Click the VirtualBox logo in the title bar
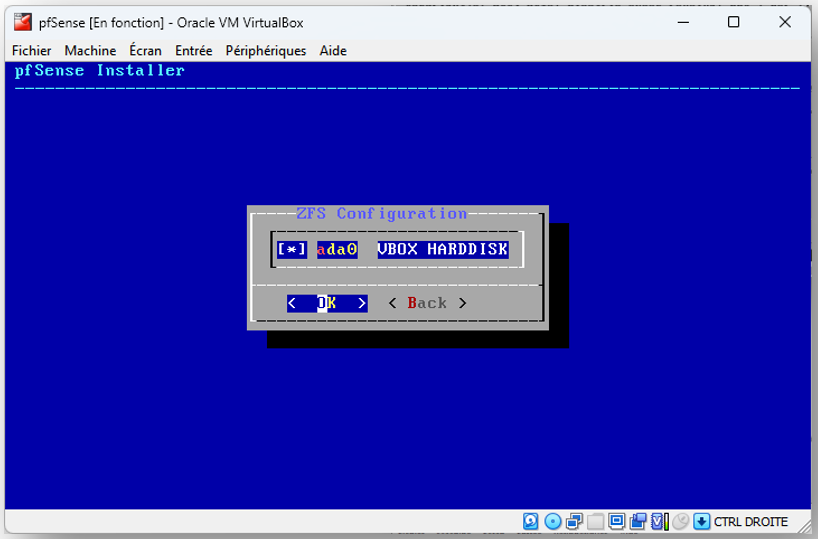This screenshot has width=818, height=539. [x=22, y=22]
